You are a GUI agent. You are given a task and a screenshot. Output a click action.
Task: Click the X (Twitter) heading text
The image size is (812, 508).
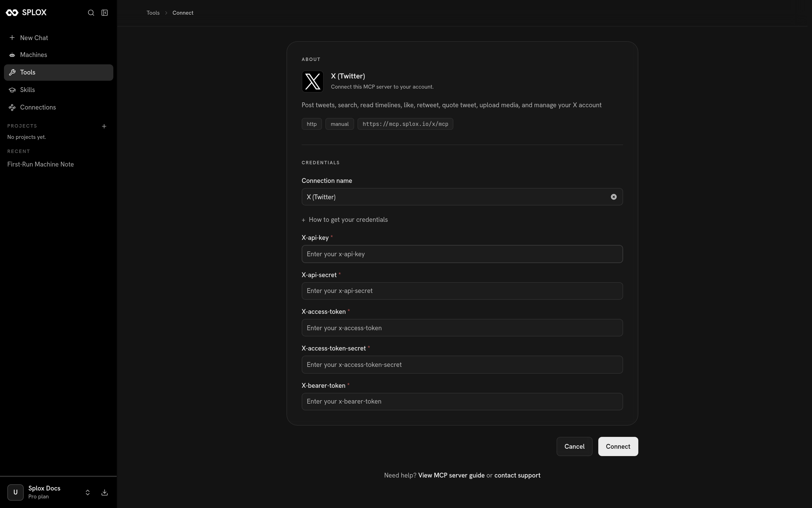coord(348,76)
